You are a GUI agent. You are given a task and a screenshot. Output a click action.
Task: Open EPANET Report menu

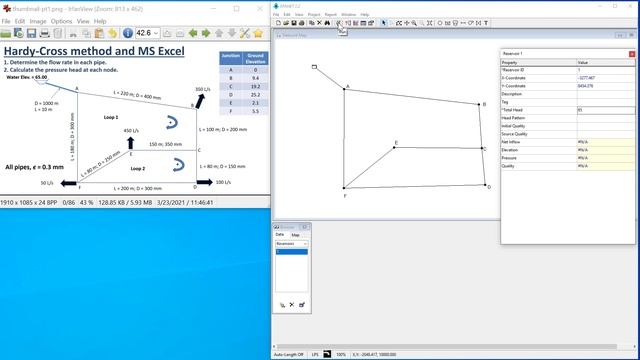(331, 15)
